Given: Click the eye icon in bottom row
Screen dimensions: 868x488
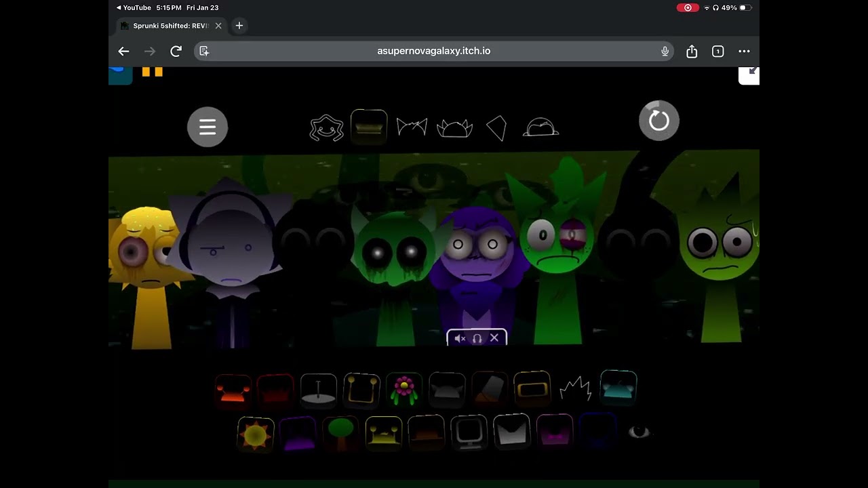Looking at the screenshot, I should pyautogui.click(x=638, y=432).
